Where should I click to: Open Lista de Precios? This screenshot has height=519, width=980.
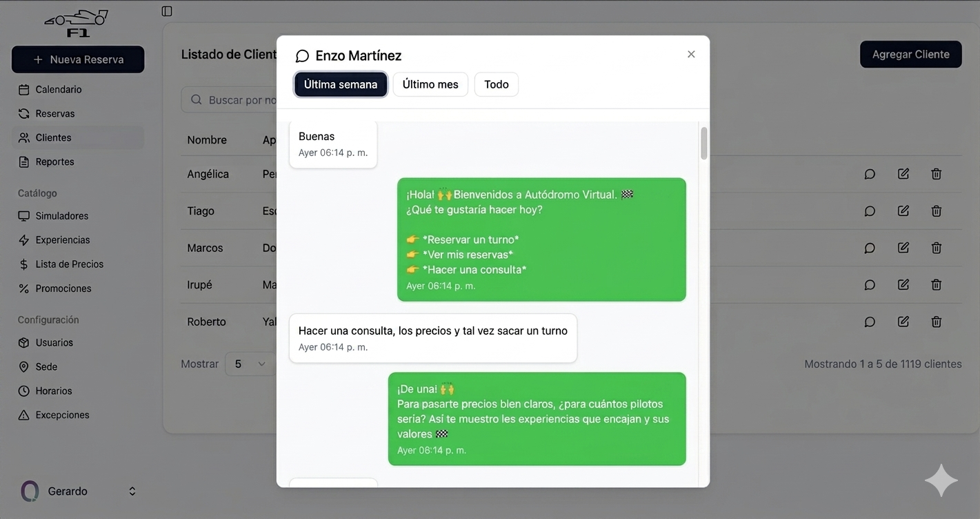pos(78,264)
